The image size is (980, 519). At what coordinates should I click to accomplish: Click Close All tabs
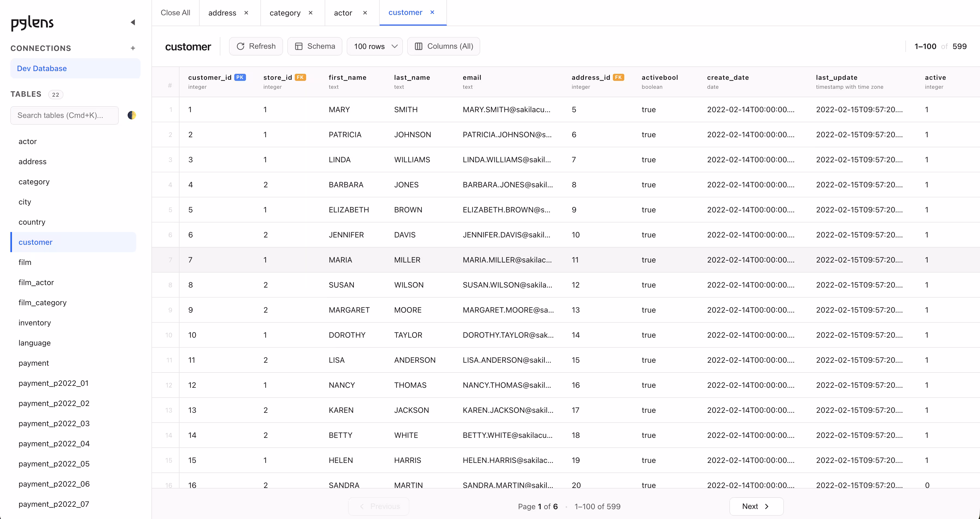(175, 13)
